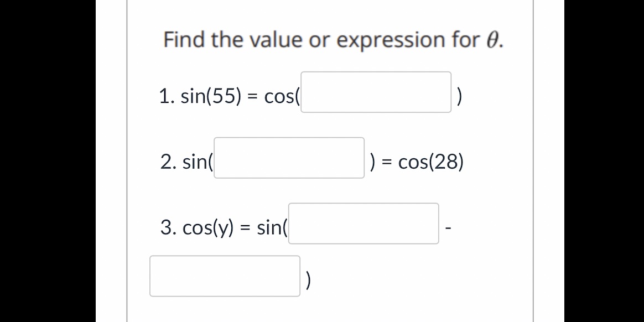Click the answer box for problem 1

point(375,92)
